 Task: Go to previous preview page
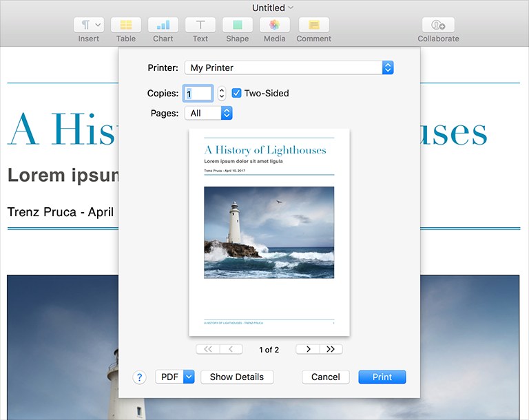231,349
